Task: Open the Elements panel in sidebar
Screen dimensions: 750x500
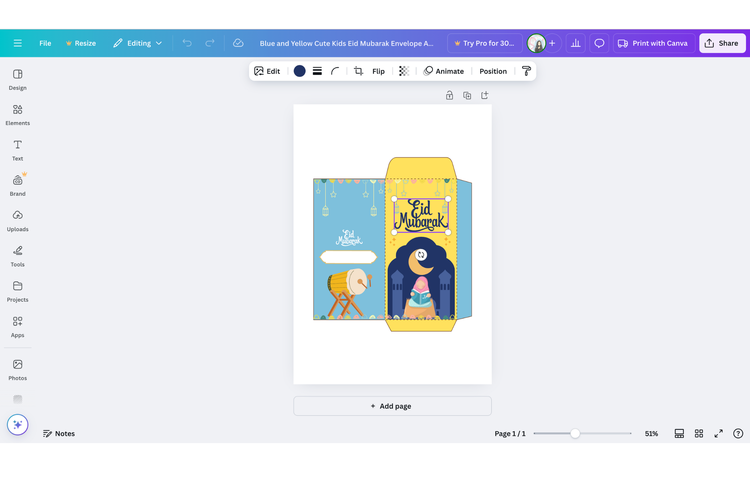Action: pos(17,115)
